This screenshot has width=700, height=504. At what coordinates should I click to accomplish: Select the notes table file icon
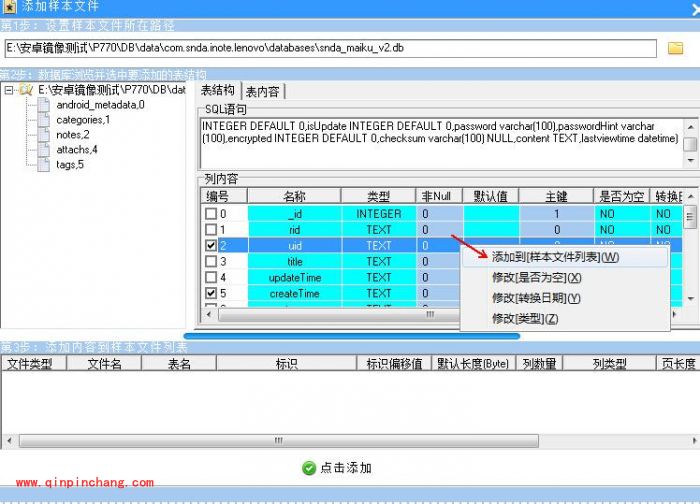click(x=43, y=135)
